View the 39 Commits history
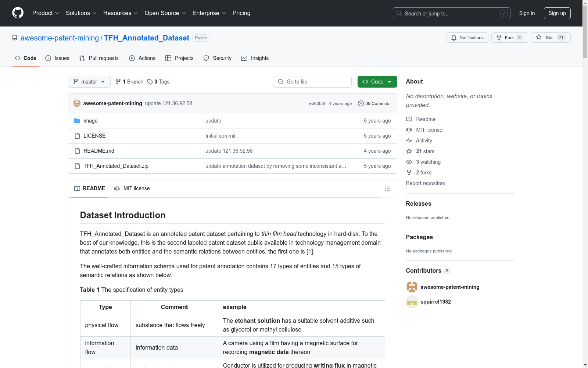 click(373, 103)
